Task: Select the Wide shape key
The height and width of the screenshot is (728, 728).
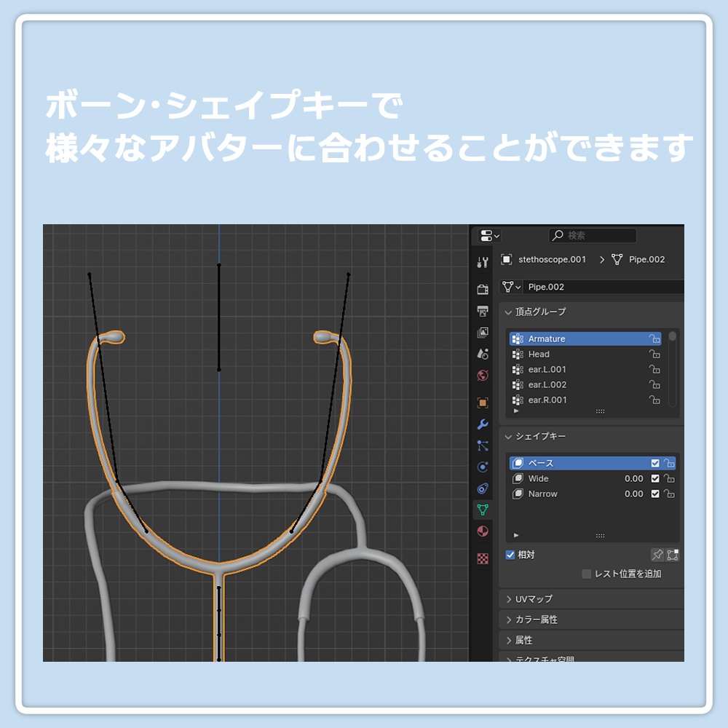Action: tap(593, 478)
